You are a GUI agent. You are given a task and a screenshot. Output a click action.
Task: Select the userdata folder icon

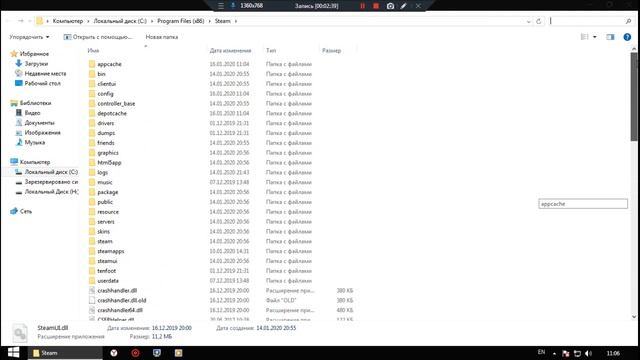point(92,280)
